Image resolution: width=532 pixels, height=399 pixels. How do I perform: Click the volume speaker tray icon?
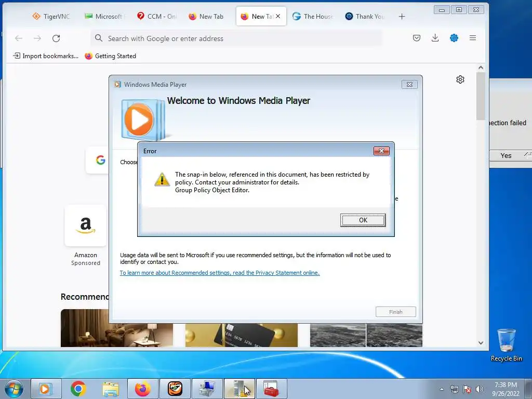point(479,389)
